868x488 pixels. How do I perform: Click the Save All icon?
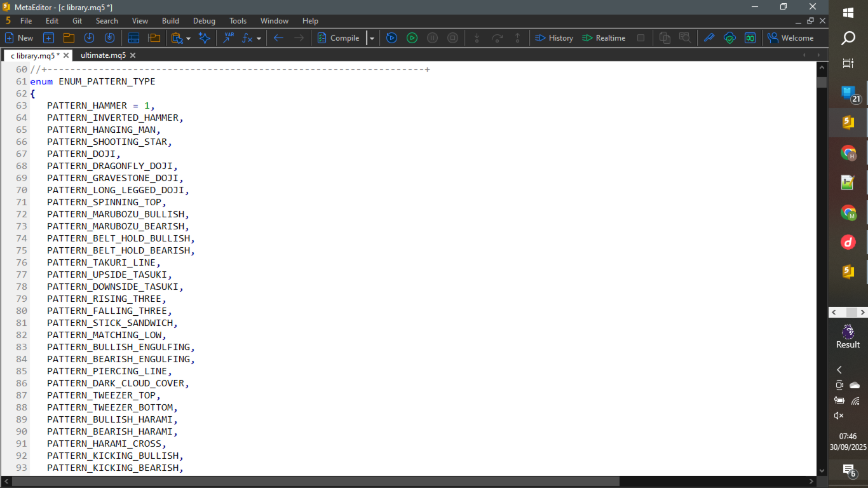point(109,38)
